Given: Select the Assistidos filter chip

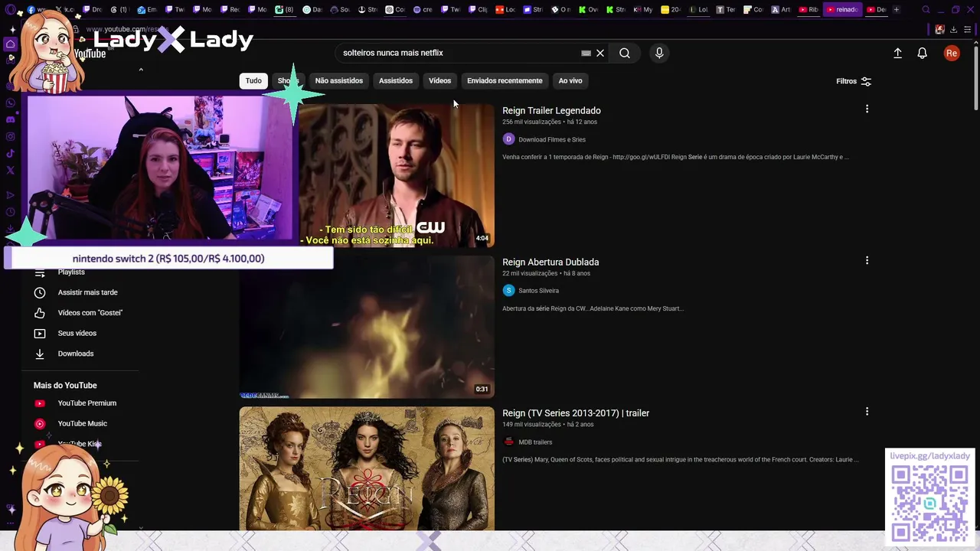Looking at the screenshot, I should tap(396, 80).
